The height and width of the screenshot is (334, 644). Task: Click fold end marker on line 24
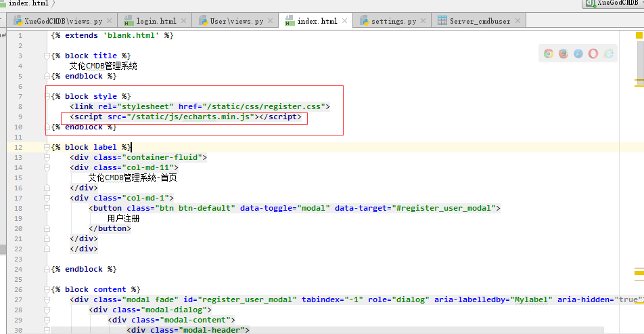tap(47, 270)
